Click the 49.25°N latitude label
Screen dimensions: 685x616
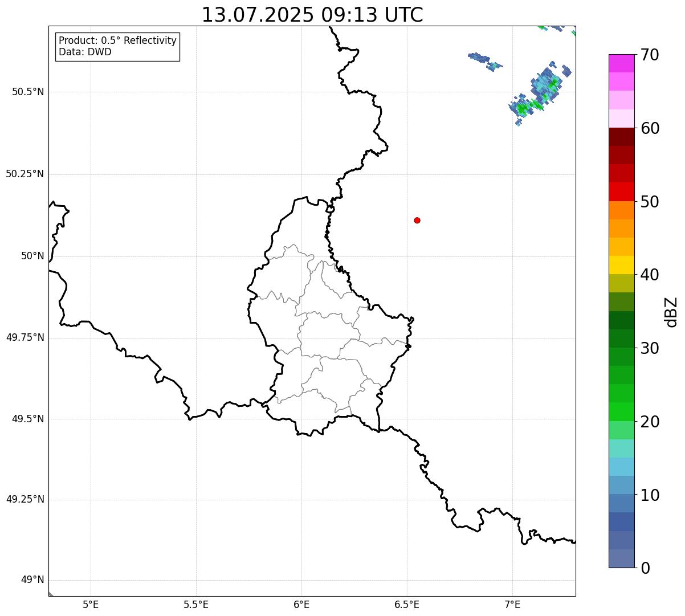coord(25,500)
